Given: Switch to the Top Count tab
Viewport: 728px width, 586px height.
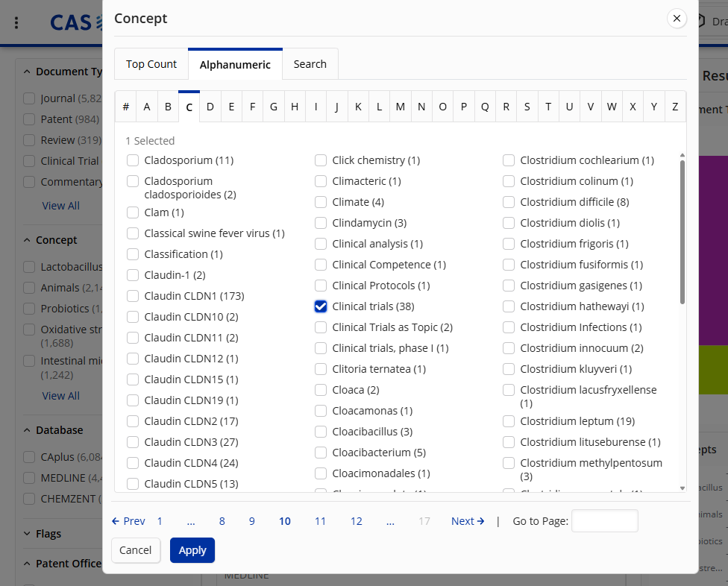Looking at the screenshot, I should tap(151, 64).
